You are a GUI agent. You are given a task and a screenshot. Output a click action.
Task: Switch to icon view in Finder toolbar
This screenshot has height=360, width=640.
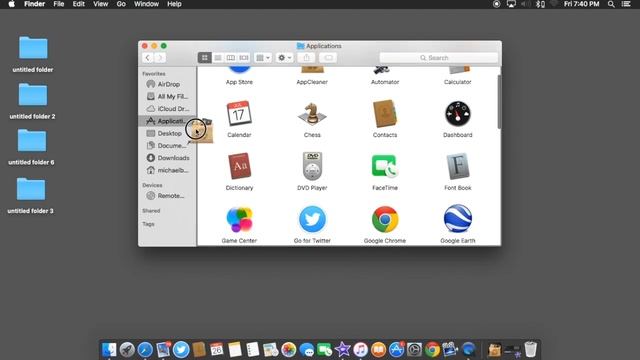point(204,58)
